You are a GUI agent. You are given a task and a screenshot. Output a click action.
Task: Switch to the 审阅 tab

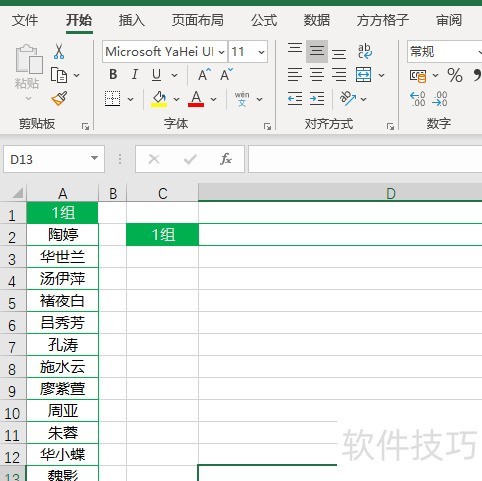(x=449, y=20)
